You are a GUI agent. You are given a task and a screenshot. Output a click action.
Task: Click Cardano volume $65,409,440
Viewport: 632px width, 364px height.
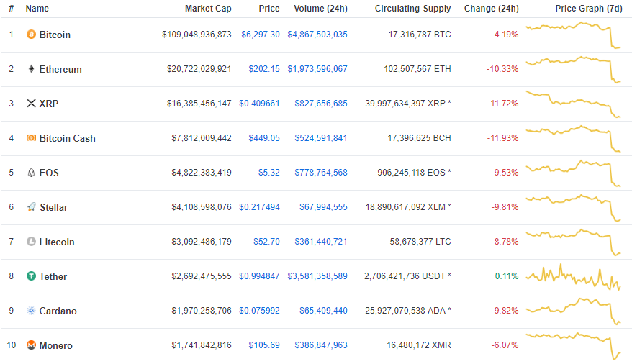point(323,311)
